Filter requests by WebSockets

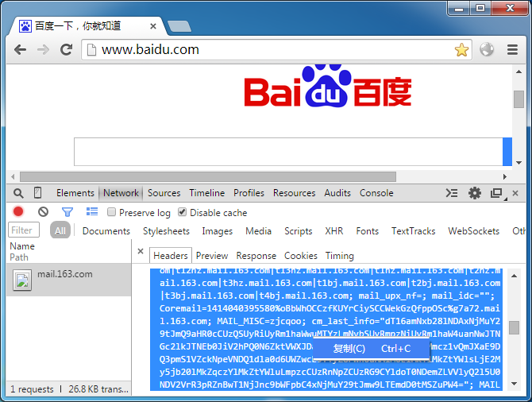click(474, 231)
